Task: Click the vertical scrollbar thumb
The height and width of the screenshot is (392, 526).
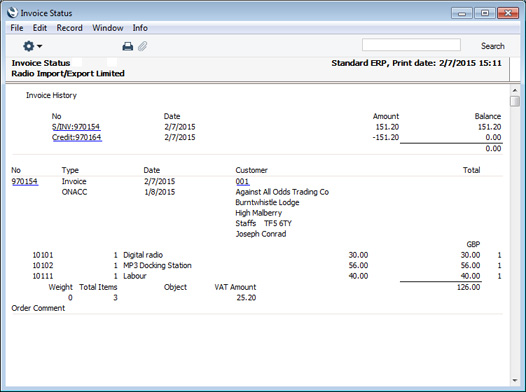Action: point(515,101)
